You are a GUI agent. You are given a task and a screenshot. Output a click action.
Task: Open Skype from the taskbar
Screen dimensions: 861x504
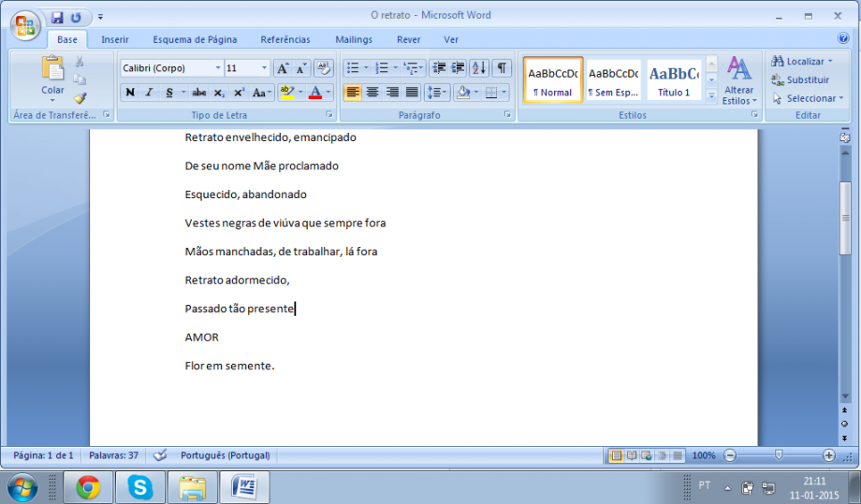pyautogui.click(x=140, y=486)
